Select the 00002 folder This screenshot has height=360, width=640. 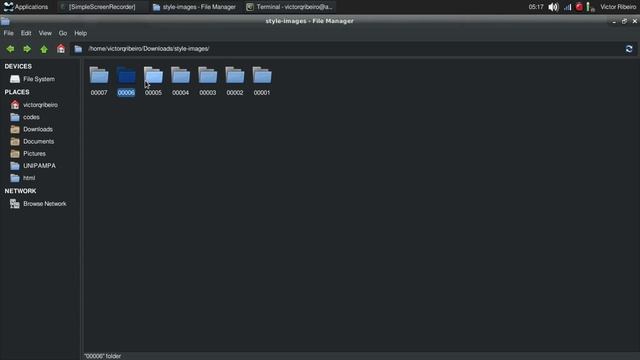click(235, 81)
